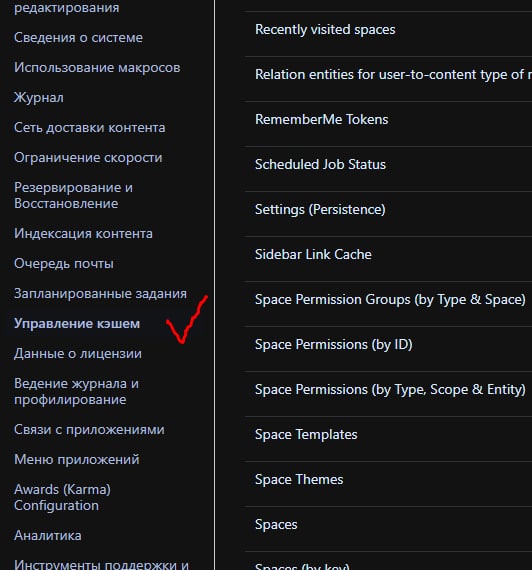Select the RememberMe Tokens cache row
This screenshot has height=570, width=532.
pos(388,120)
